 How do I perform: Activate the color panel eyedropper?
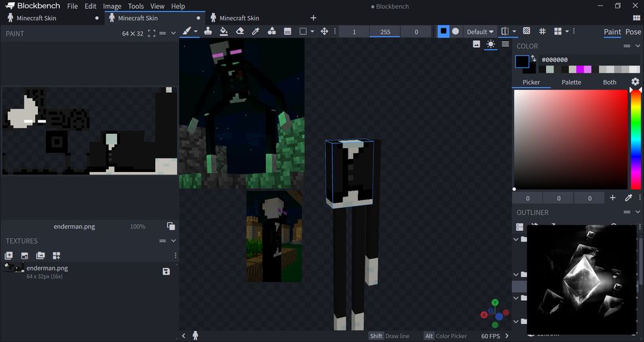click(629, 198)
